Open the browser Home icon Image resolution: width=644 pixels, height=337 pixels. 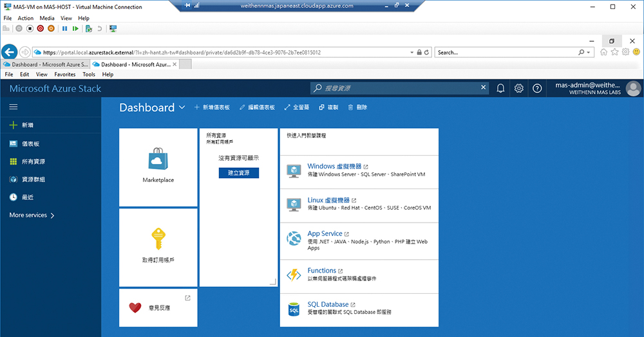[604, 52]
